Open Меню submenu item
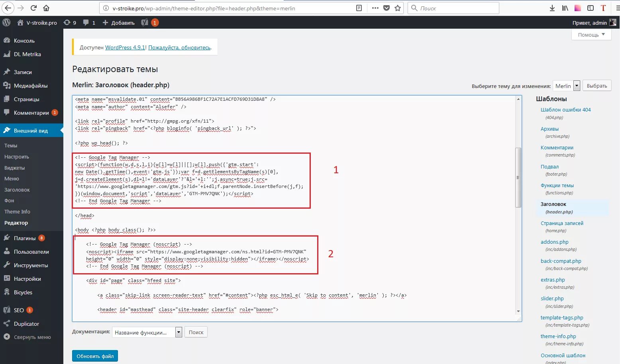The width and height of the screenshot is (620, 364). pos(12,179)
